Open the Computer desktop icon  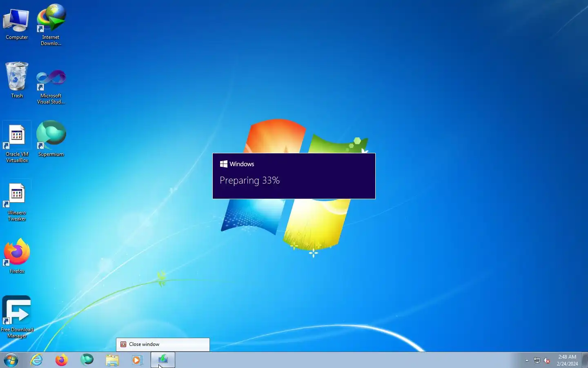tap(17, 24)
